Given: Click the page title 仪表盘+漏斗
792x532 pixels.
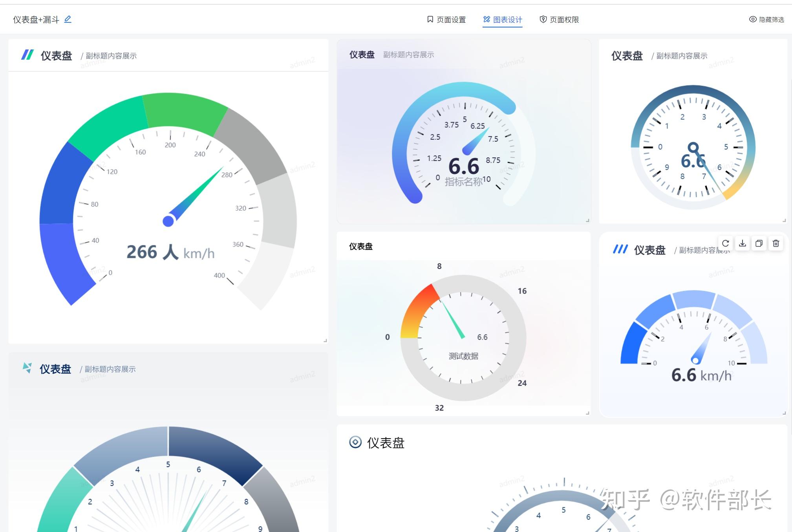Looking at the screenshot, I should coord(36,20).
